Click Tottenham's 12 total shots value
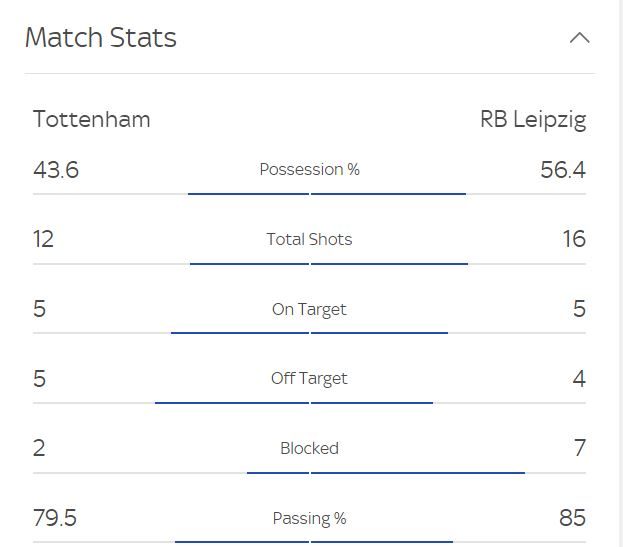The width and height of the screenshot is (623, 547). point(43,239)
